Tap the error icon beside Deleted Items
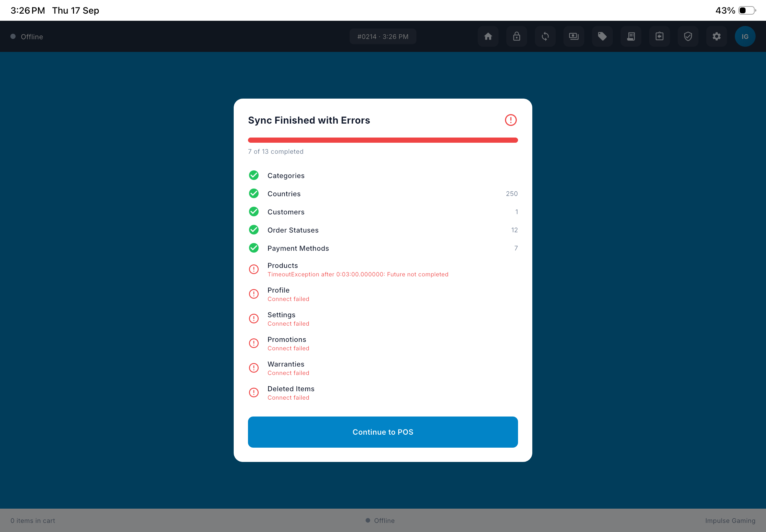Image resolution: width=766 pixels, height=532 pixels. point(254,393)
